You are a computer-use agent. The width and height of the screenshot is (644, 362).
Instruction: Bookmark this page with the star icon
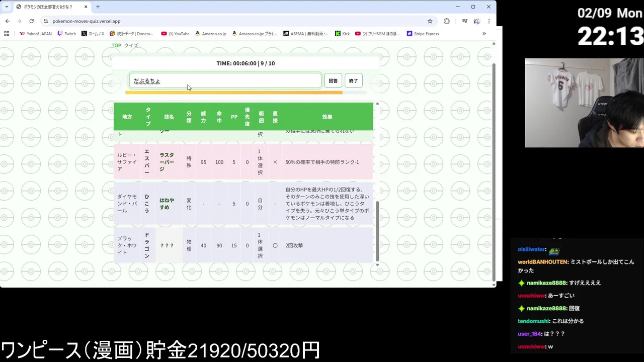pos(430,21)
